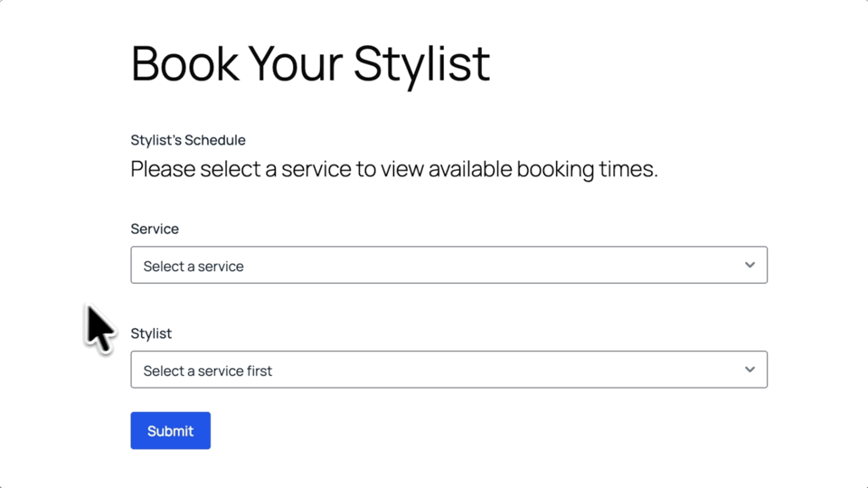Click the "Select a service" placeholder text
The image size is (868, 488).
tap(193, 267)
